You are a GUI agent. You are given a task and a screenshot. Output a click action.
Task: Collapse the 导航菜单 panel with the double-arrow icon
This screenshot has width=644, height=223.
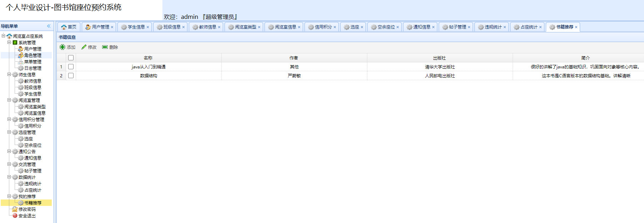point(49,26)
